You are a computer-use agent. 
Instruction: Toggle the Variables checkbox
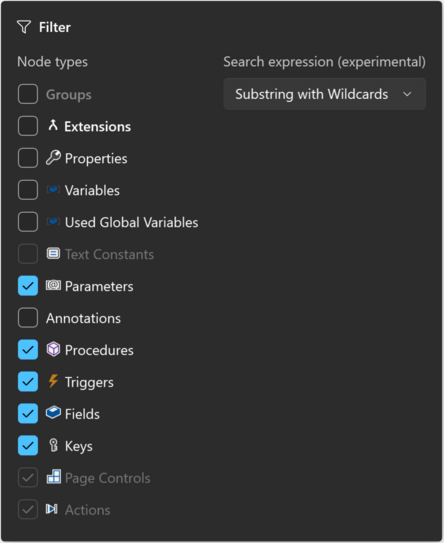28,190
